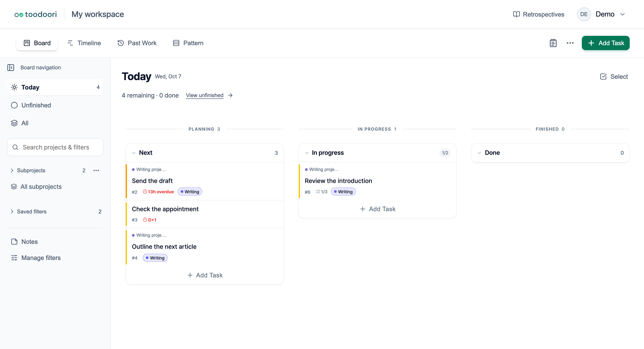Viewport: 644px width, 349px height.
Task: Click the Manage filters sliders icon
Action: point(14,258)
